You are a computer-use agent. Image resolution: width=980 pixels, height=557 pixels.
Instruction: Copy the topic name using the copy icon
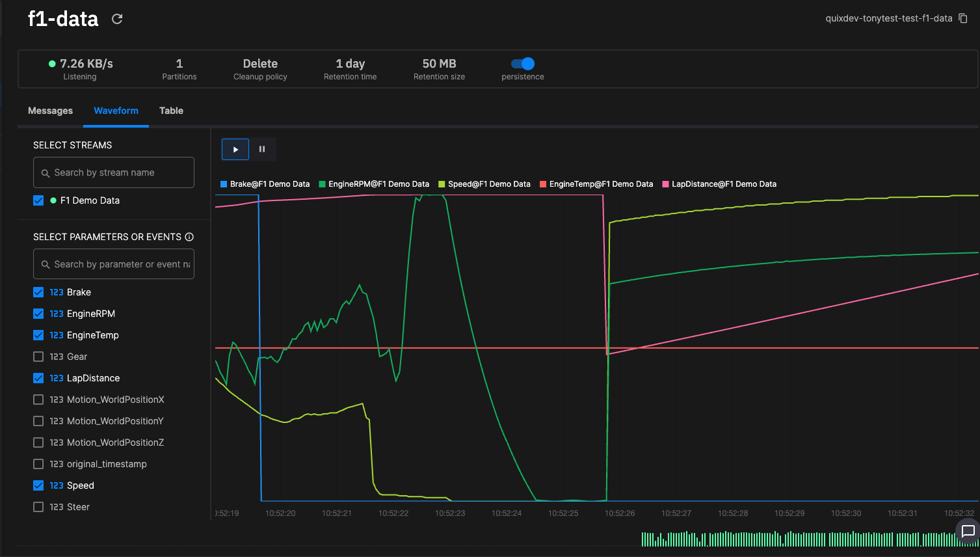pos(963,18)
